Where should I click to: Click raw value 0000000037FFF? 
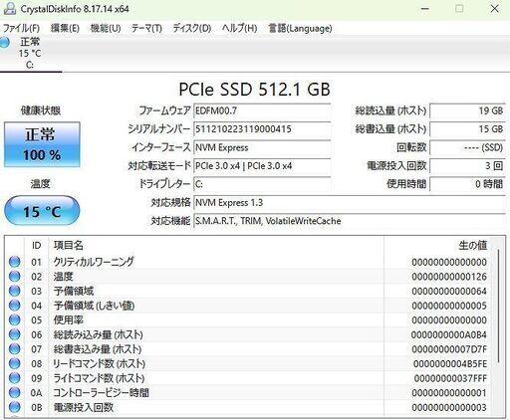pos(450,378)
